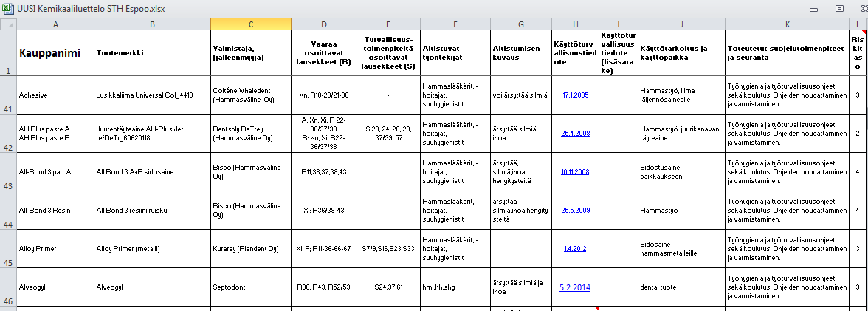
Task: Open the hyperlink 5.2.2014
Action: coord(575,287)
